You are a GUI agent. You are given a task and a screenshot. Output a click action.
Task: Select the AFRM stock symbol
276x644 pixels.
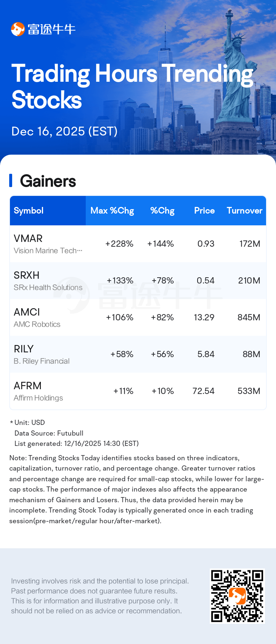28,386
